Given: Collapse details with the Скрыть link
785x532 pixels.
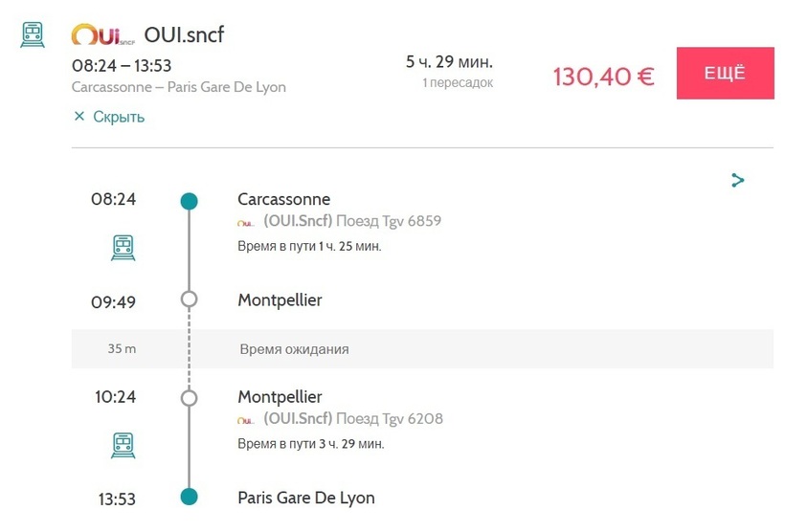Looking at the screenshot, I should (x=119, y=117).
